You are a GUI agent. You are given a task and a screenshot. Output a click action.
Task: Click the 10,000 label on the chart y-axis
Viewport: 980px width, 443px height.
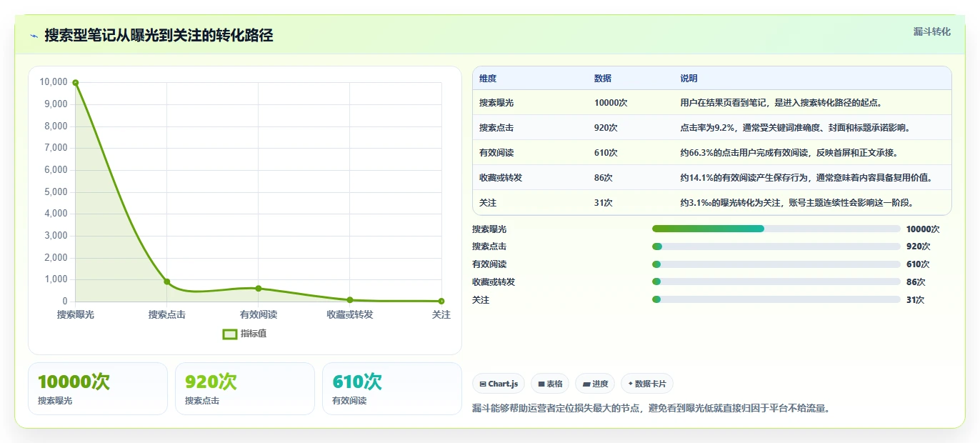click(54, 82)
